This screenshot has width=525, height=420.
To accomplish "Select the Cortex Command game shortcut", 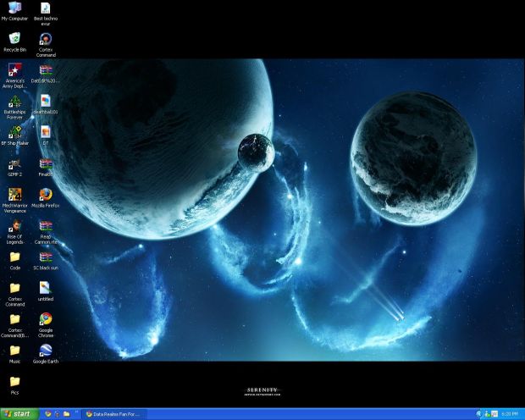I will click(x=46, y=45).
